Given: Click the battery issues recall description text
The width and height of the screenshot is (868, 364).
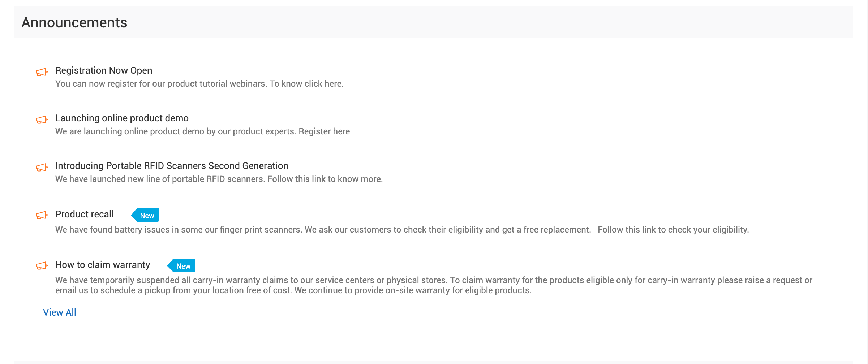Looking at the screenshot, I should tap(323, 230).
